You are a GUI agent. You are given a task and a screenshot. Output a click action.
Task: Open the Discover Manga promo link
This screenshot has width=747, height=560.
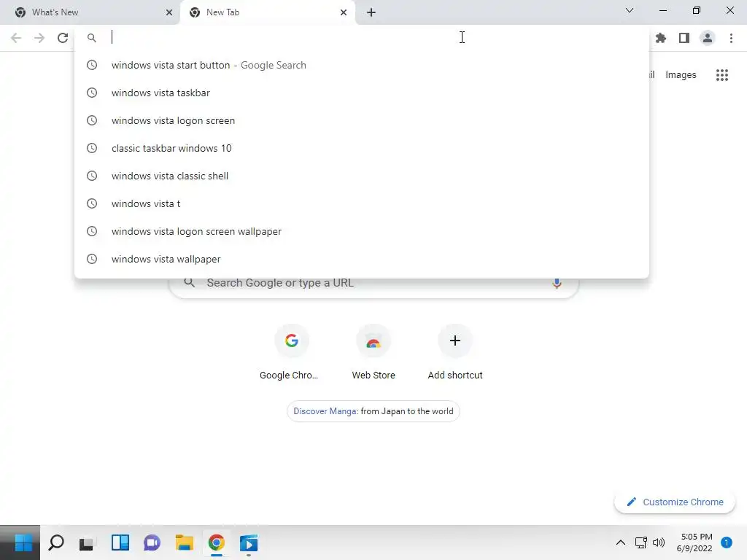pyautogui.click(x=373, y=411)
